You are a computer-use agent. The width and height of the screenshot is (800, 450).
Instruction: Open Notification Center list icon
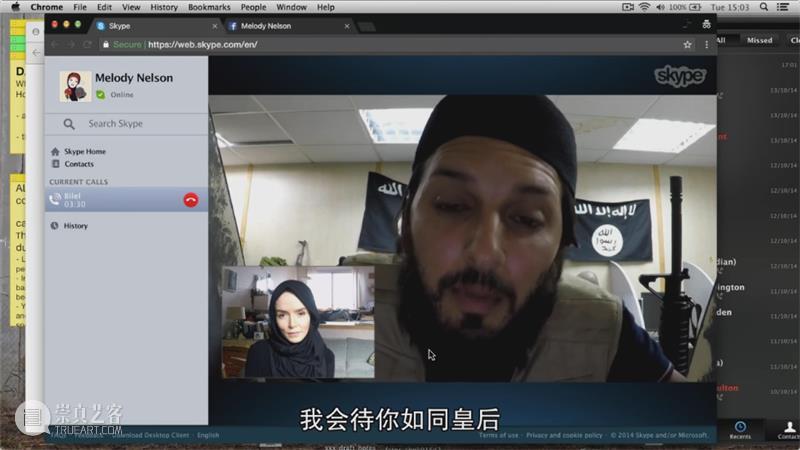click(783, 7)
